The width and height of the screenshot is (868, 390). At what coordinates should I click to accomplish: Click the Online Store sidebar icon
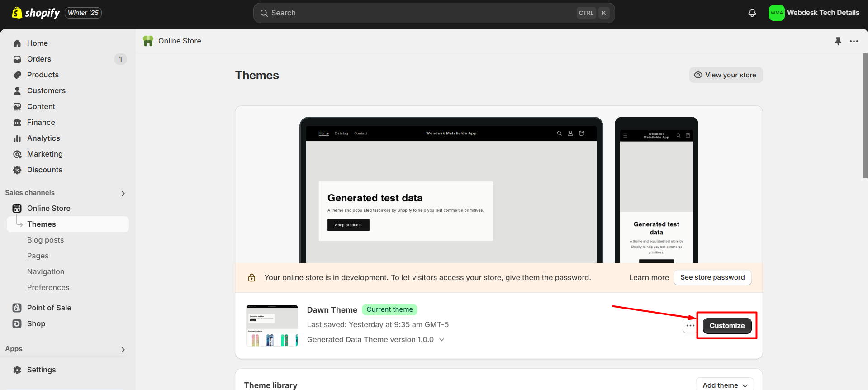coord(17,208)
